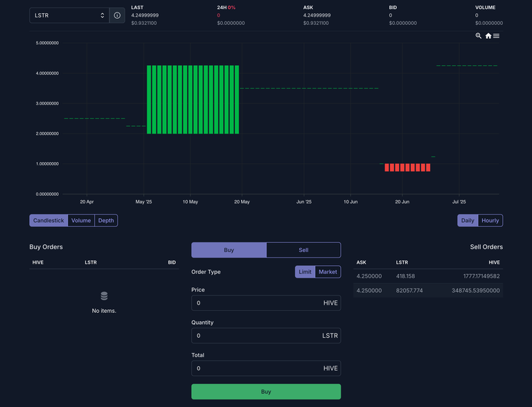This screenshot has height=407, width=532.
Task: Open the LSTR token selector dropdown
Action: click(x=69, y=15)
